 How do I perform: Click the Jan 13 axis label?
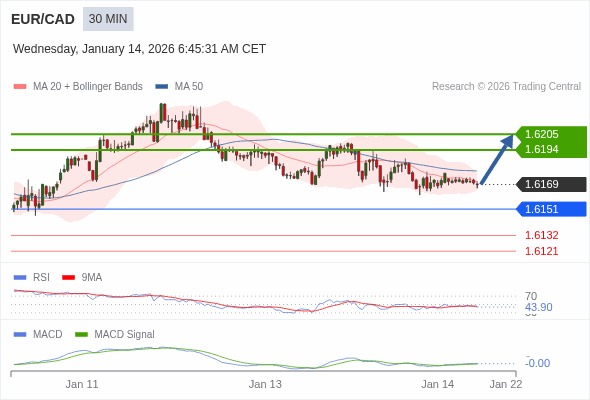click(265, 384)
